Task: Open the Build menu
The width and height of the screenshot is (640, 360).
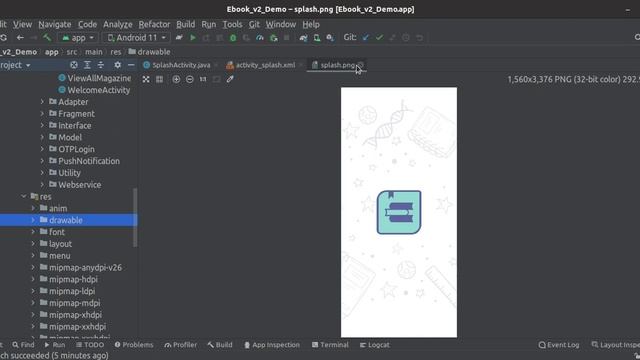Action: [x=185, y=24]
